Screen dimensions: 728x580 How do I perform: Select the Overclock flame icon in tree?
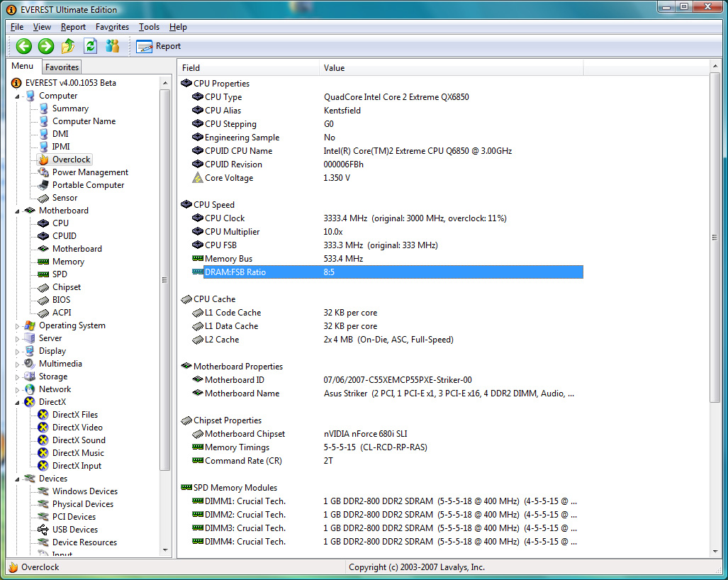click(44, 160)
